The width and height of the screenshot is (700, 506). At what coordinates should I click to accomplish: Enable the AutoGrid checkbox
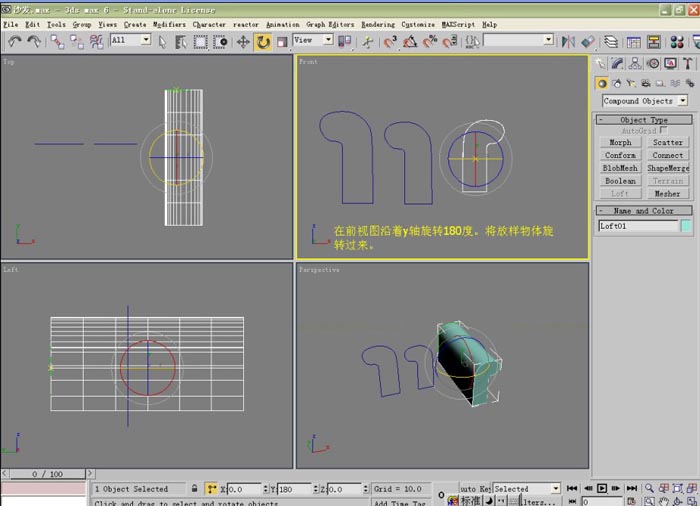(663, 130)
